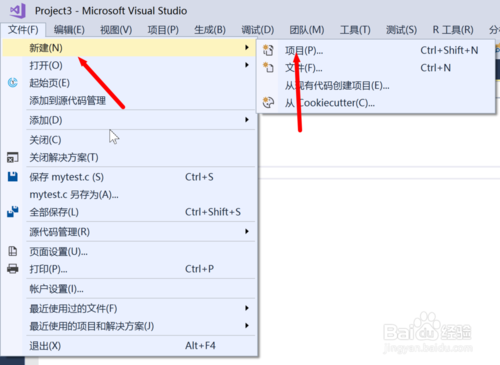Choose 从现有代码创建项目(E)... entry
This screenshot has height=365, width=500.
click(x=376, y=85)
